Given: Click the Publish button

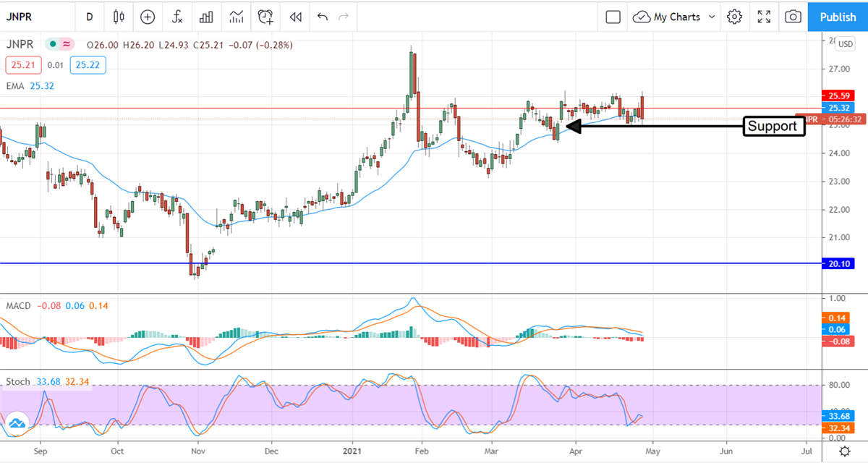Looking at the screenshot, I should click(838, 17).
